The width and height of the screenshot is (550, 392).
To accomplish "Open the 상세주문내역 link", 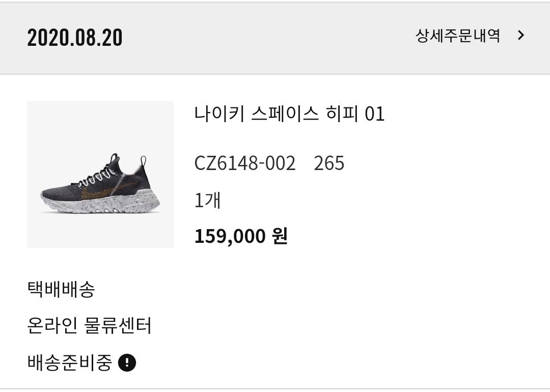I will click(x=458, y=36).
